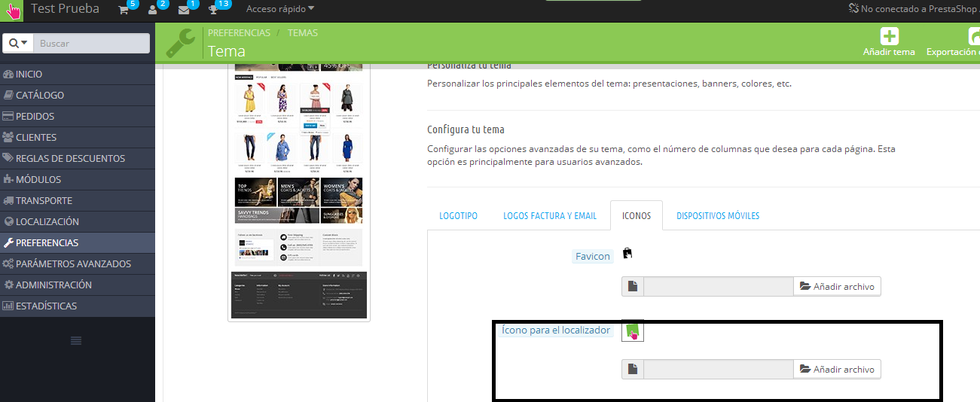Open CATÁLOGO in the sidebar menu
The image size is (980, 402).
click(x=40, y=96)
